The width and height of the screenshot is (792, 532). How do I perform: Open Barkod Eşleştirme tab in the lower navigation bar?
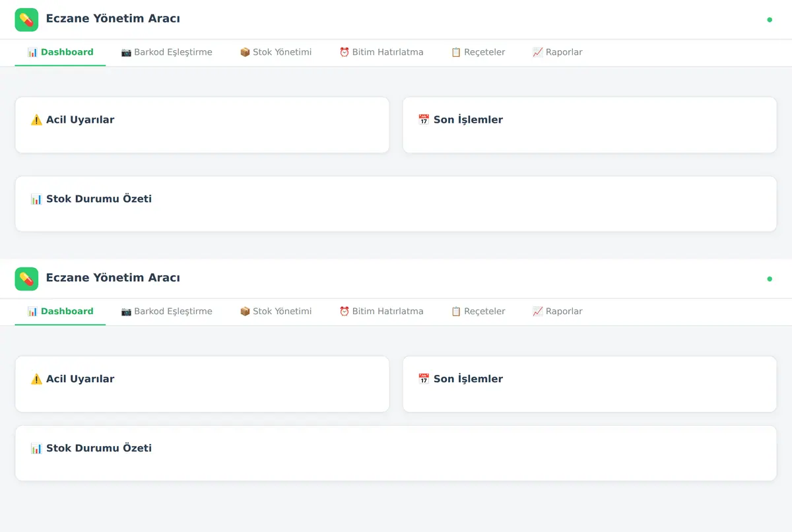click(x=166, y=312)
